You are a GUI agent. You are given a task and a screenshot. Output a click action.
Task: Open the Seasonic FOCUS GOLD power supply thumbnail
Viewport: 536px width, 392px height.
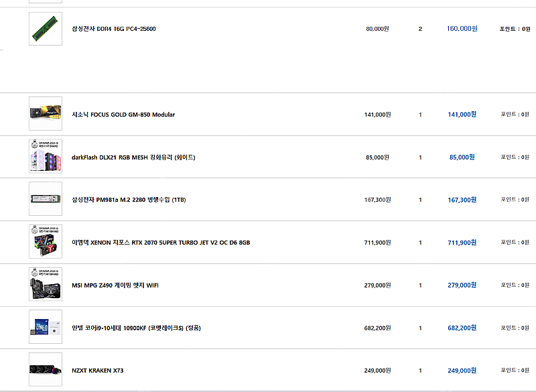point(46,114)
